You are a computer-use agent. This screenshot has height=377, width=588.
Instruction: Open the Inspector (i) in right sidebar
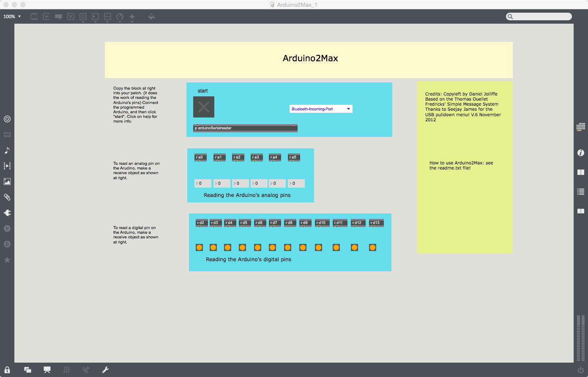581,153
